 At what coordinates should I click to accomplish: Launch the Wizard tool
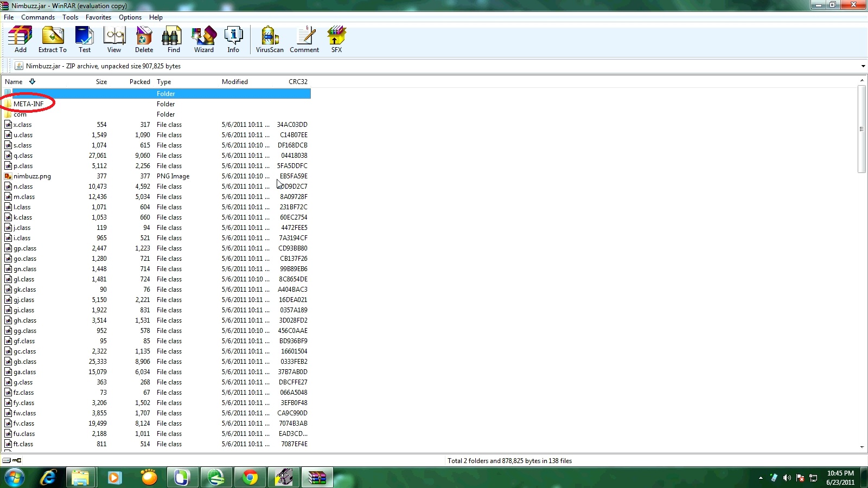pos(204,39)
